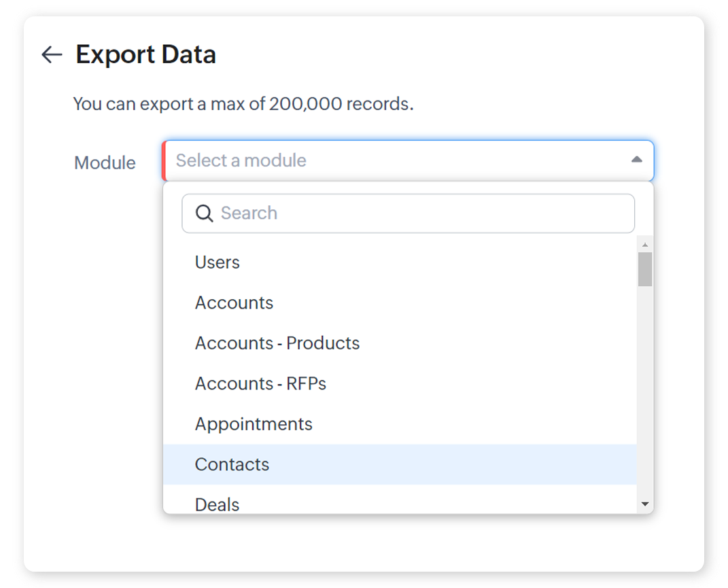
Task: Click the gray scrollbar thumb
Action: 645,269
